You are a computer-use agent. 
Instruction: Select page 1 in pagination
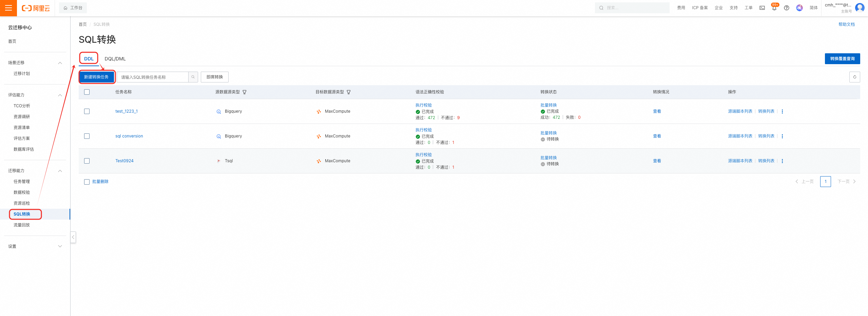826,182
